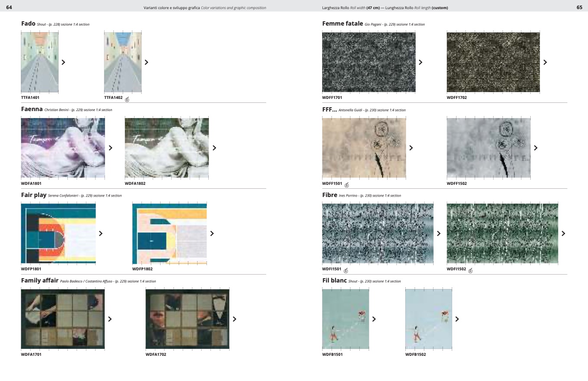This screenshot has height=381, width=588.
Task: Click arrow next to Fibre WDFI1501 image
Action: pos(439,233)
